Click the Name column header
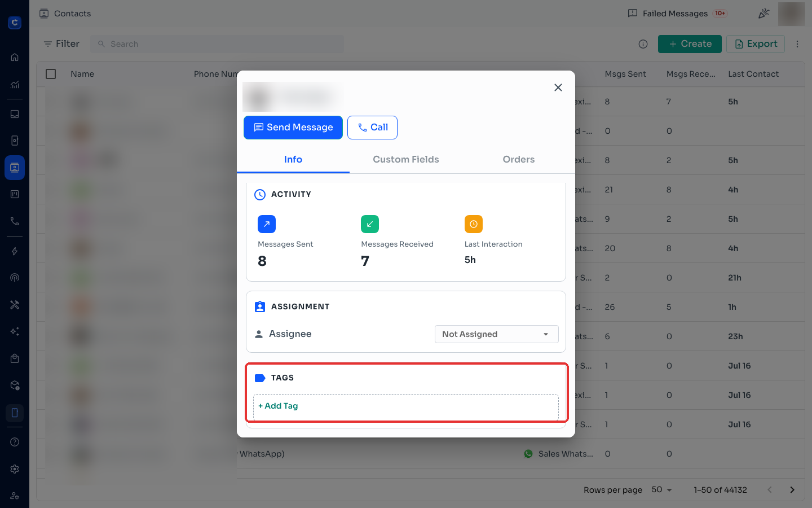812x508 pixels. coord(82,74)
